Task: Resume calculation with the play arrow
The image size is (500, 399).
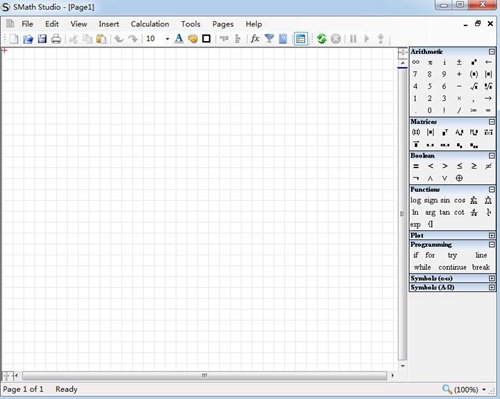Action: pyautogui.click(x=367, y=39)
